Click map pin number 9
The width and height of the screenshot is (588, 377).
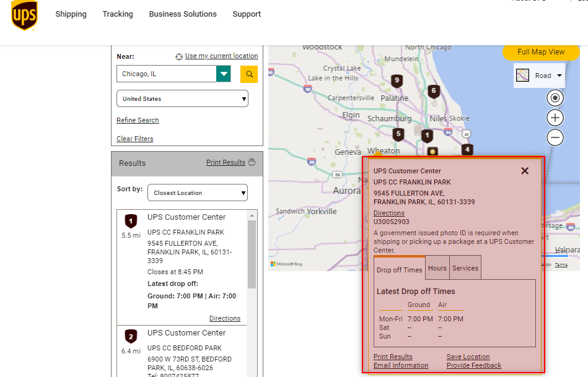click(397, 80)
